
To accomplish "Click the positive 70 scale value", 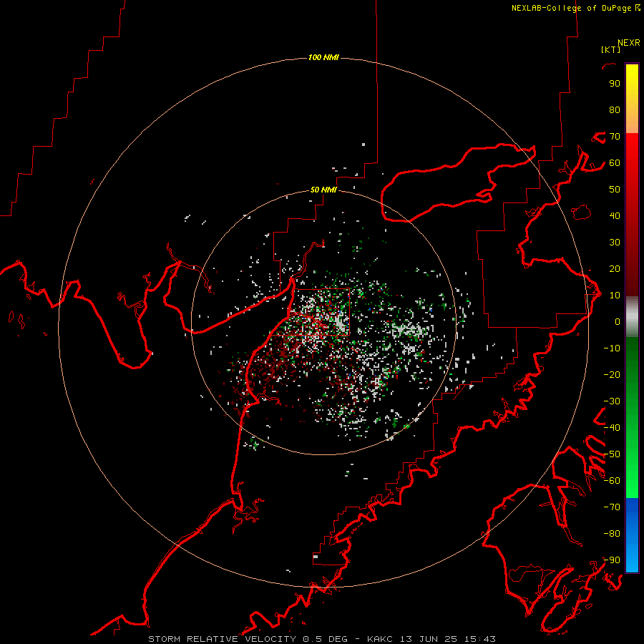I will [615, 137].
